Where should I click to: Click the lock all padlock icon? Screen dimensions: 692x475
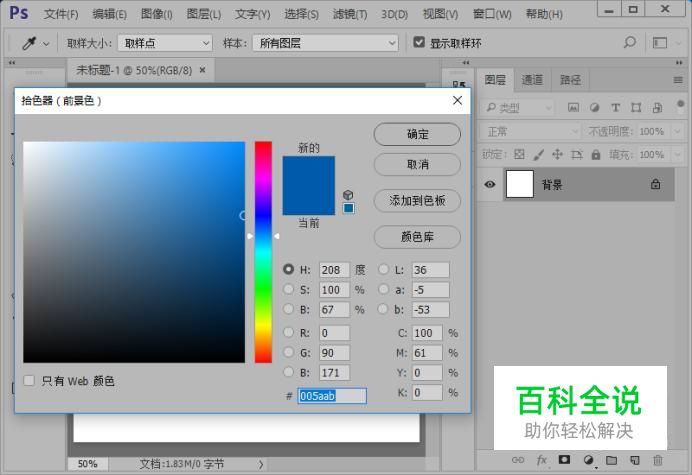[x=596, y=155]
